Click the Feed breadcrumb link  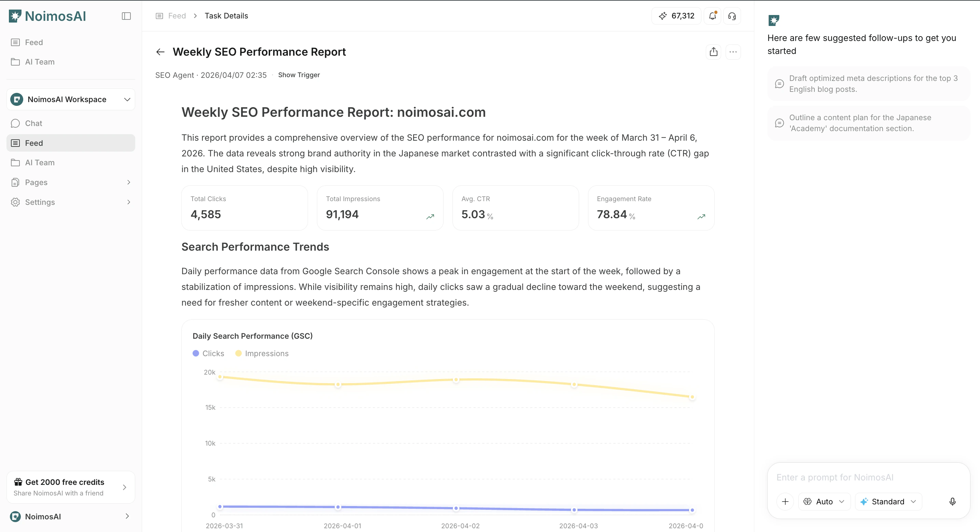tap(177, 16)
